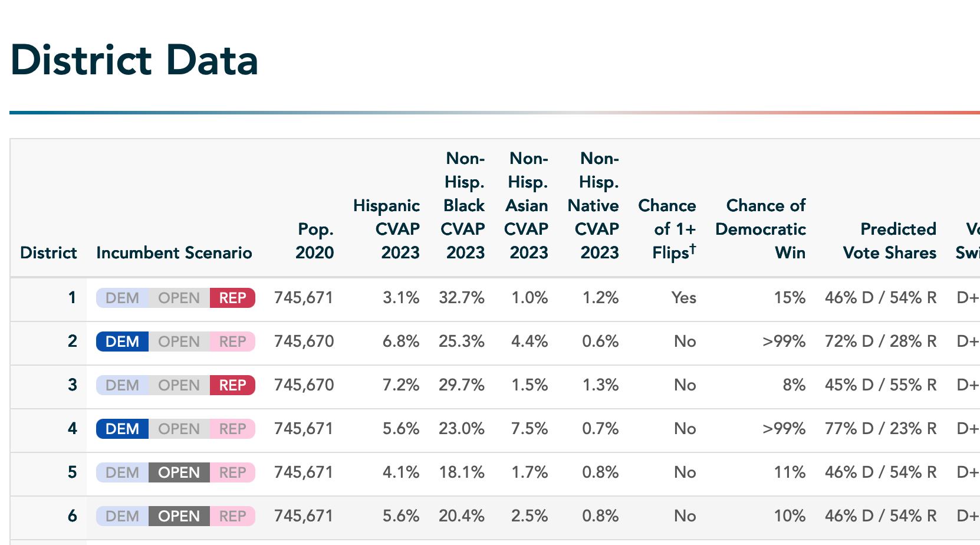Choose OPEN seat for District 4
The image size is (980, 545).
pos(179,429)
